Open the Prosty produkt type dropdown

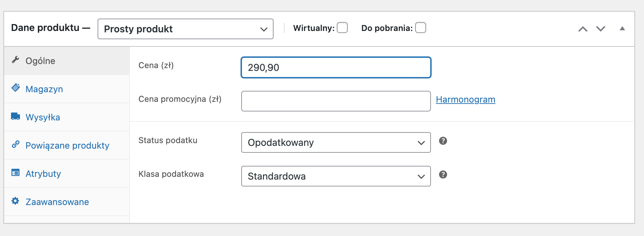186,29
